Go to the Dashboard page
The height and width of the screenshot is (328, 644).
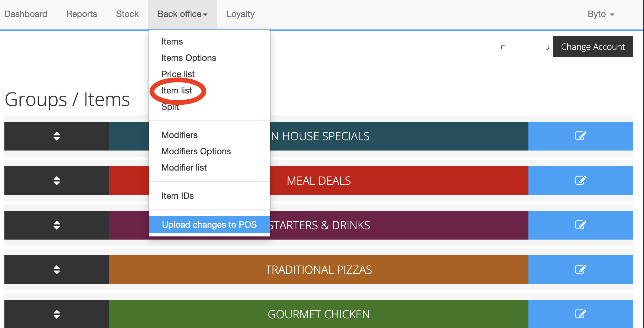26,14
